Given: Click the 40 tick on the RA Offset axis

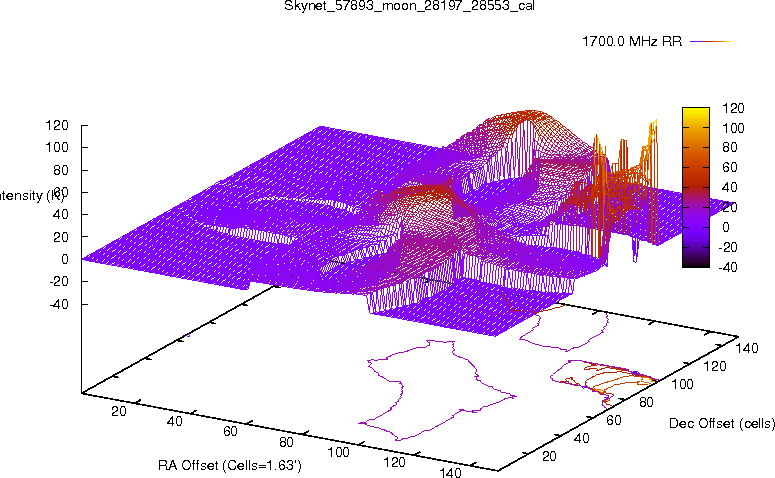Looking at the screenshot, I should [x=174, y=422].
